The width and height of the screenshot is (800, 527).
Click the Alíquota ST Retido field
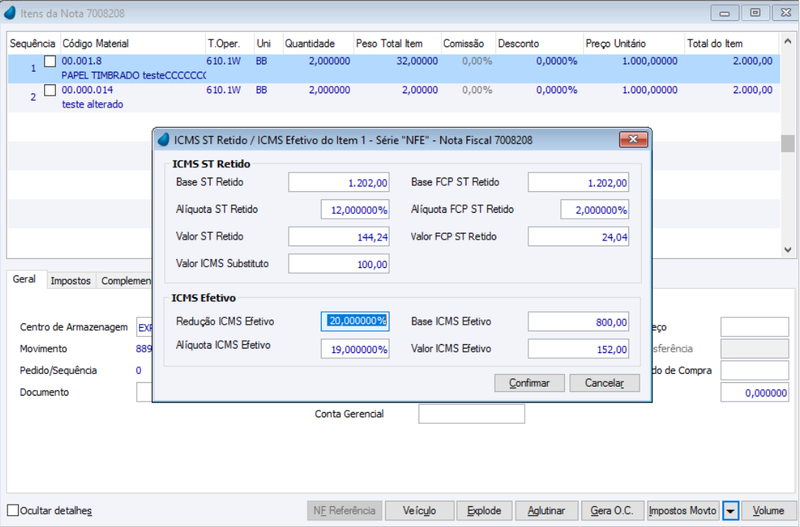(355, 210)
